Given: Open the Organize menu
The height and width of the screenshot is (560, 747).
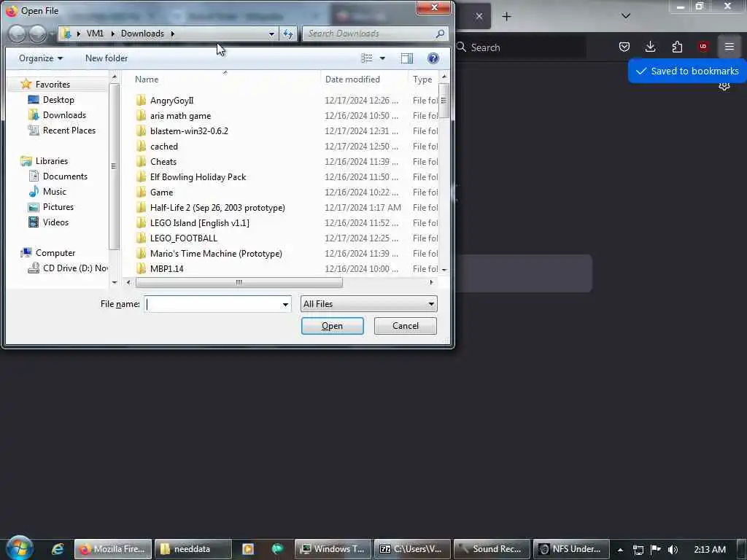Looking at the screenshot, I should [x=41, y=58].
